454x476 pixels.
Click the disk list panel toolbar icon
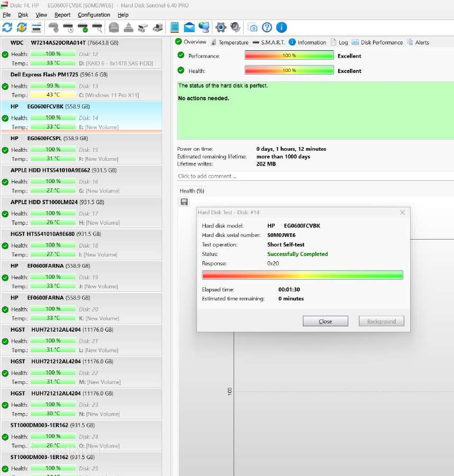36,28
